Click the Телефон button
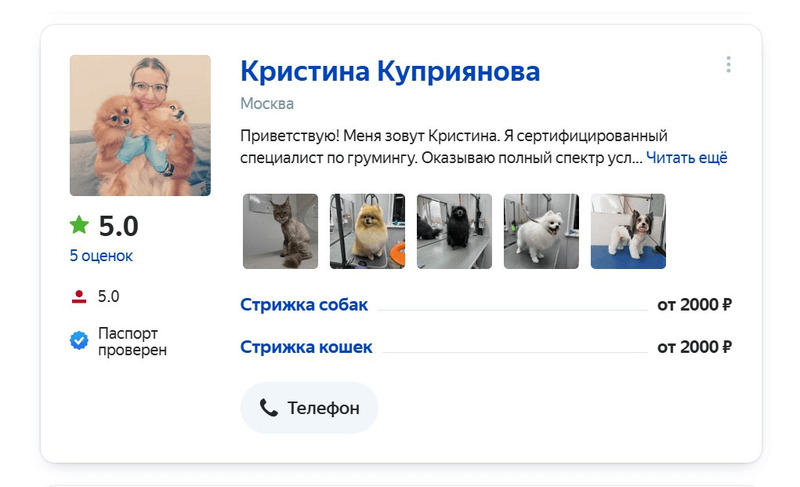 point(309,407)
